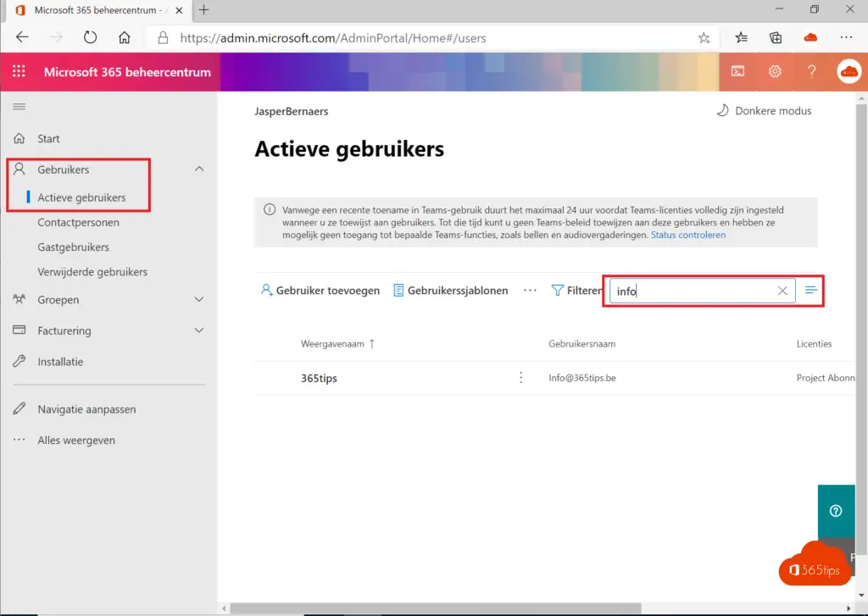Click the Gebruikersnaam column header
The width and height of the screenshot is (868, 616).
[581, 344]
